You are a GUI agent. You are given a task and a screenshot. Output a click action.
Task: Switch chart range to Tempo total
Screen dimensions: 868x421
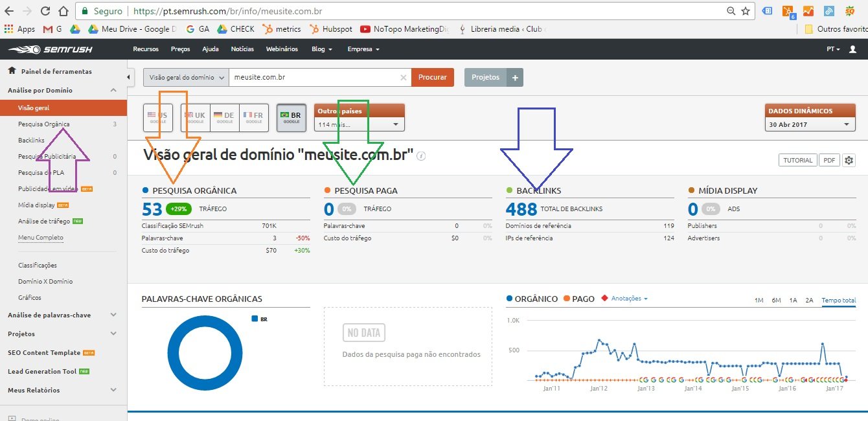(838, 301)
